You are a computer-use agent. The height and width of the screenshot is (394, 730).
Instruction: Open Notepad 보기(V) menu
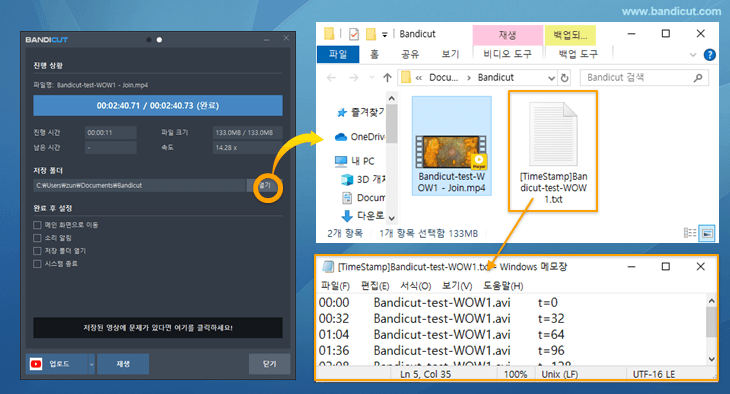[x=457, y=286]
